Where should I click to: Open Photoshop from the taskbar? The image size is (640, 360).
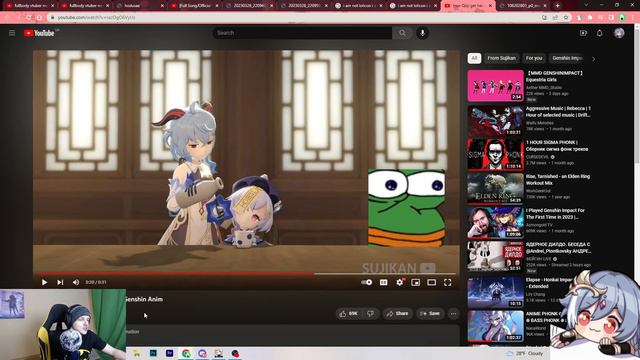click(x=153, y=353)
